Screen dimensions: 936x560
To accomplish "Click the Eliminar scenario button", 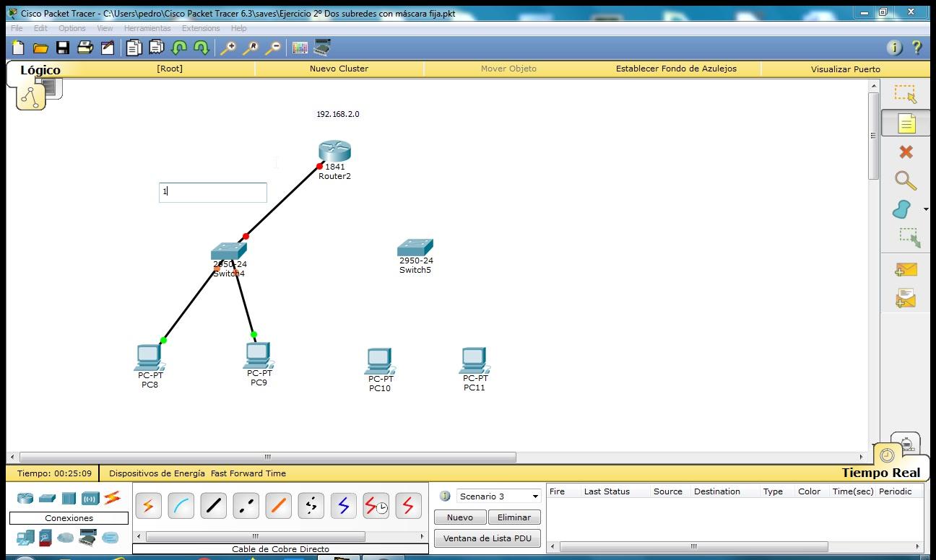I will tap(514, 517).
